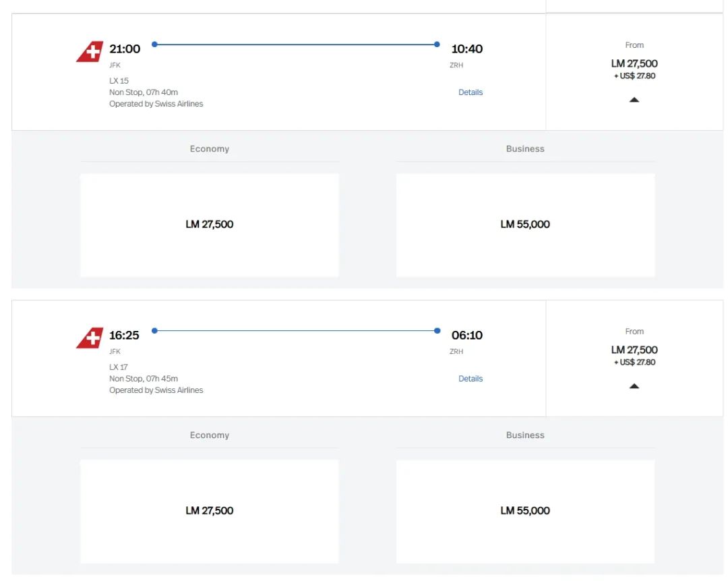Click the From LM 27,500 price on LX 15
This screenshot has width=728, height=581.
[634, 63]
